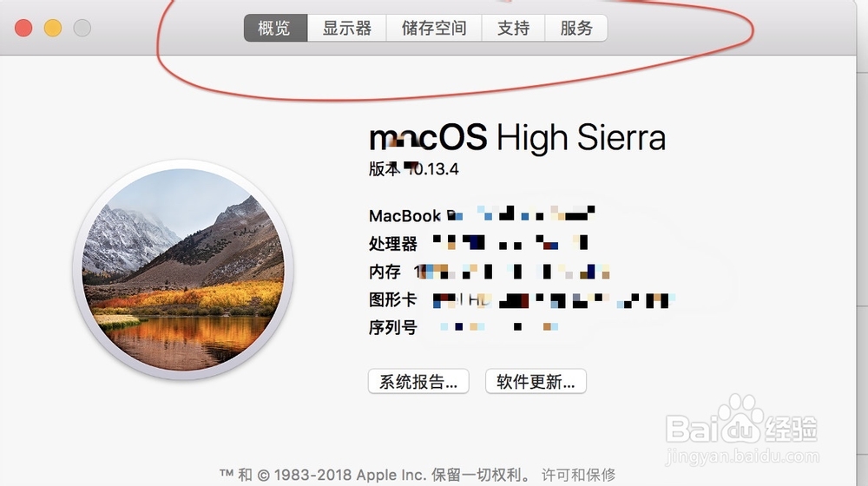The height and width of the screenshot is (486, 868).
Task: Click the 图形卡 info row
Action: (x=520, y=300)
